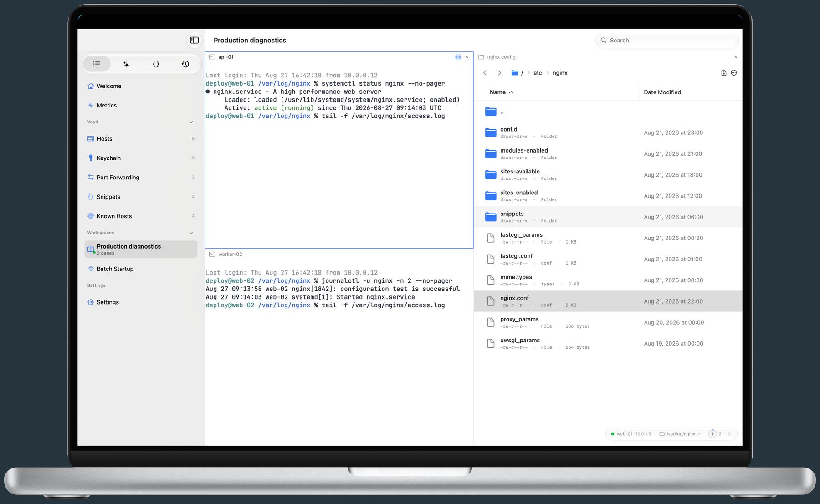Focus the worker-02 pane header
Image resolution: width=820 pixels, height=504 pixels.
point(339,254)
